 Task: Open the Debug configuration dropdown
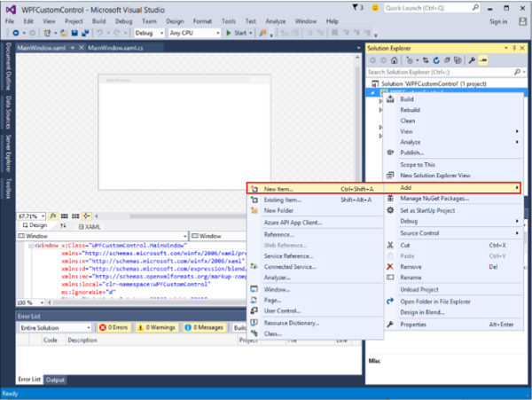tap(148, 33)
